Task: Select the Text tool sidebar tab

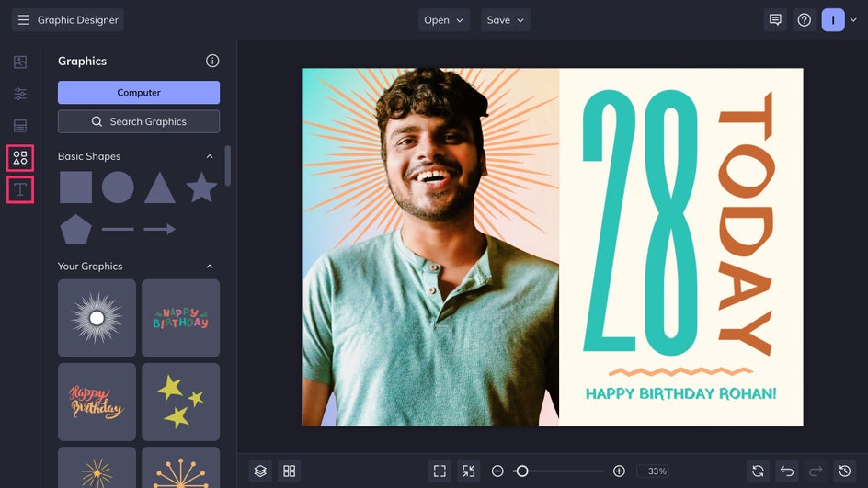Action: point(20,189)
